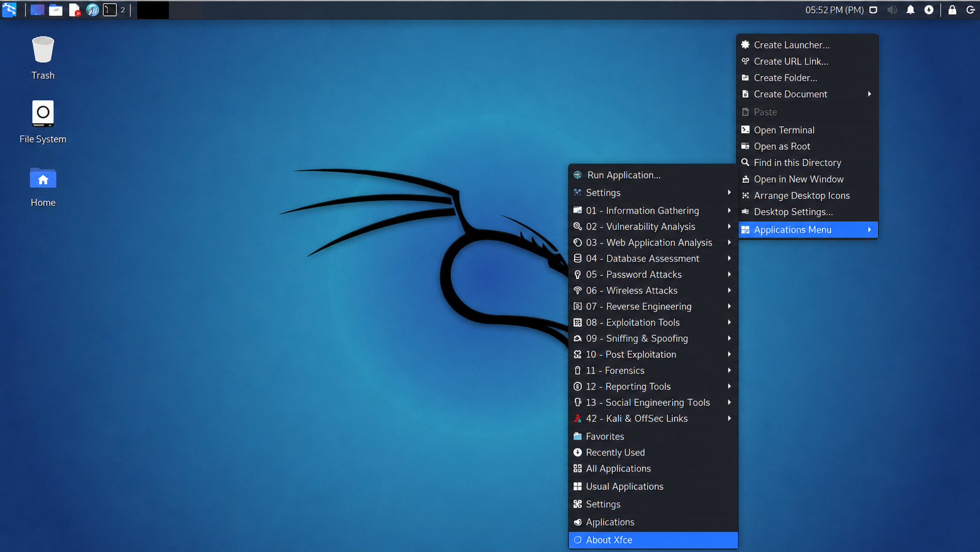Choose Create Launcher... in context menu

[808, 45]
